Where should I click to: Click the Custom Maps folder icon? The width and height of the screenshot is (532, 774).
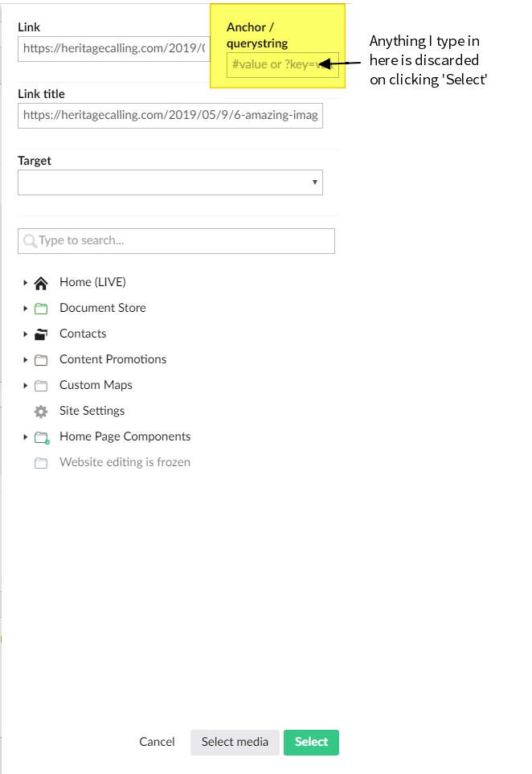(41, 385)
